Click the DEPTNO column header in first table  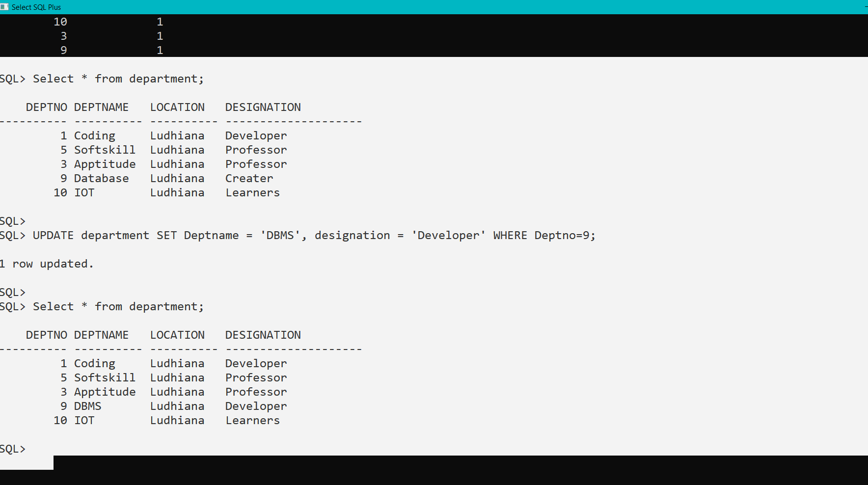tap(47, 107)
